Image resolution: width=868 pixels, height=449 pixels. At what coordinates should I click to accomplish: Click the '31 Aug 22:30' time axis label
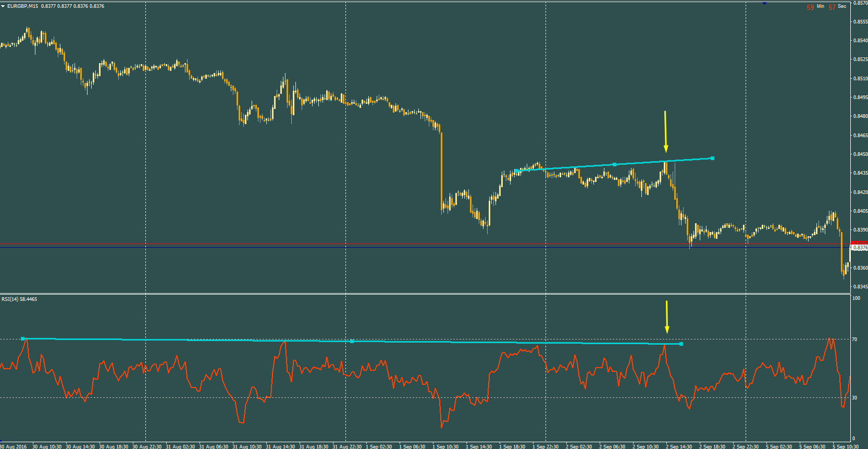(347, 446)
